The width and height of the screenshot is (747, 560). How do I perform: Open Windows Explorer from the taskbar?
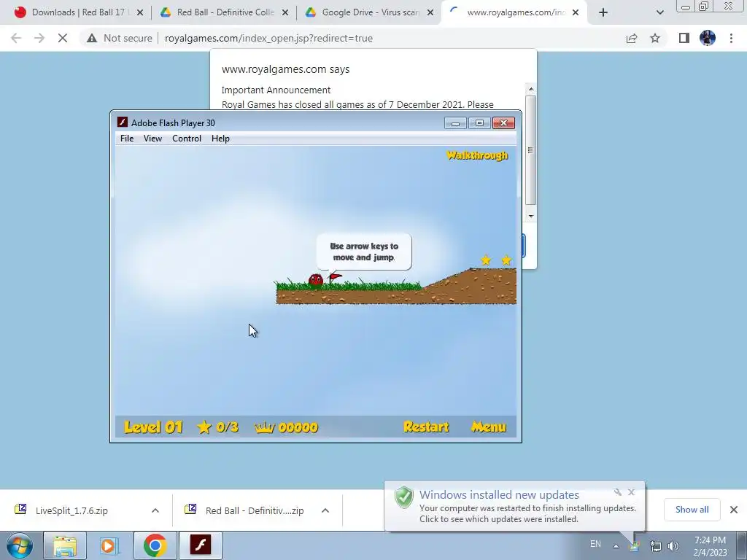point(65,545)
